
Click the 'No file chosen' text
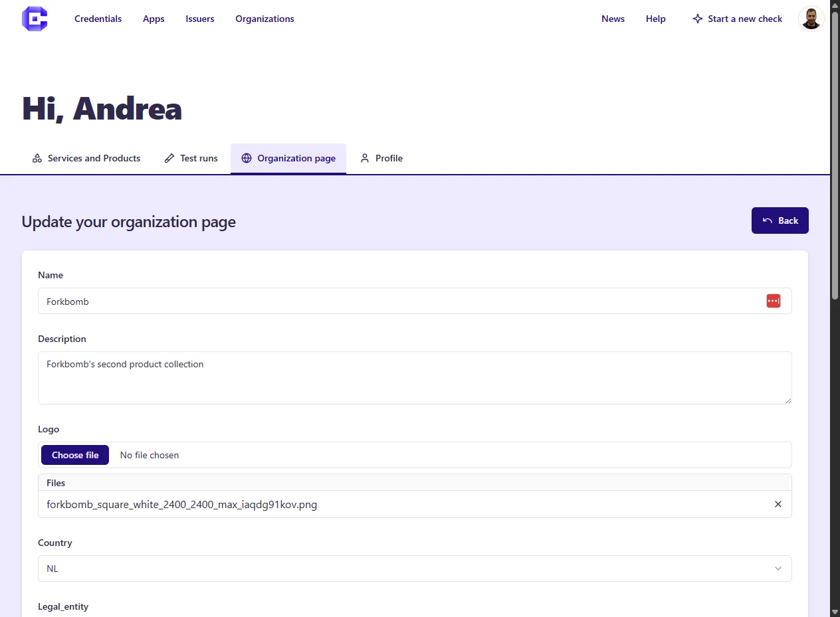coord(150,455)
